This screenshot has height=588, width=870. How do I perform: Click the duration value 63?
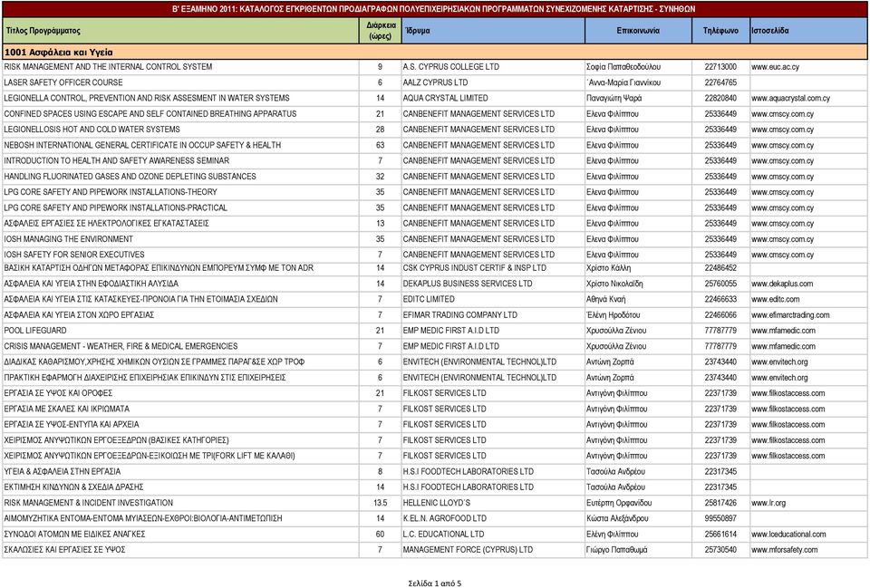click(x=380, y=145)
